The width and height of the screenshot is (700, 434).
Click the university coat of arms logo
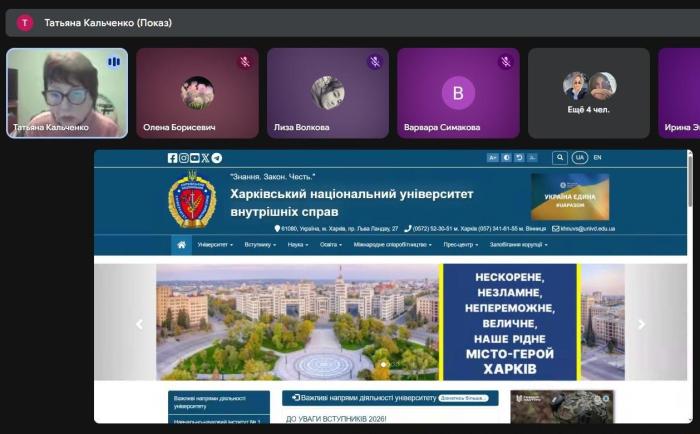tap(192, 199)
